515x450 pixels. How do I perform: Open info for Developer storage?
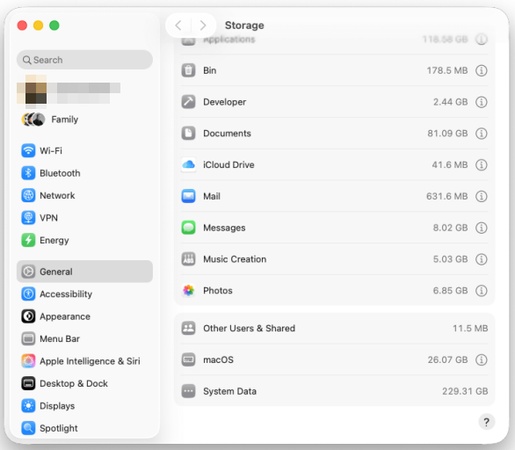[481, 102]
